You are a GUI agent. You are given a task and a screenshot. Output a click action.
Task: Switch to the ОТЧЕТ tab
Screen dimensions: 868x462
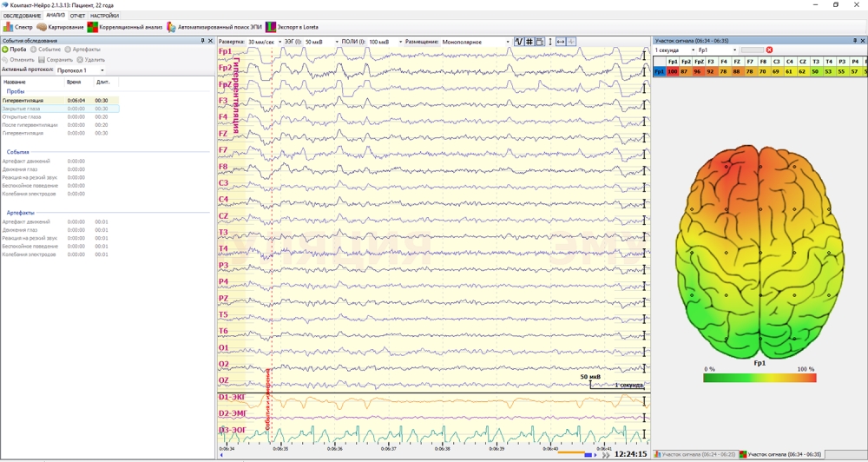pos(77,16)
